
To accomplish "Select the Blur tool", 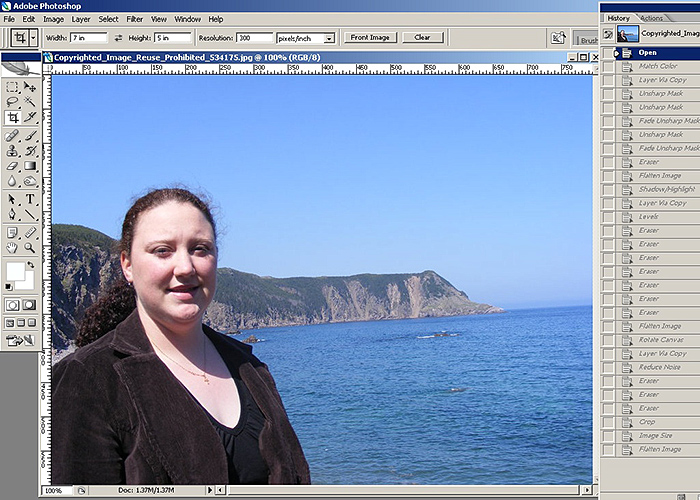I will [12, 181].
